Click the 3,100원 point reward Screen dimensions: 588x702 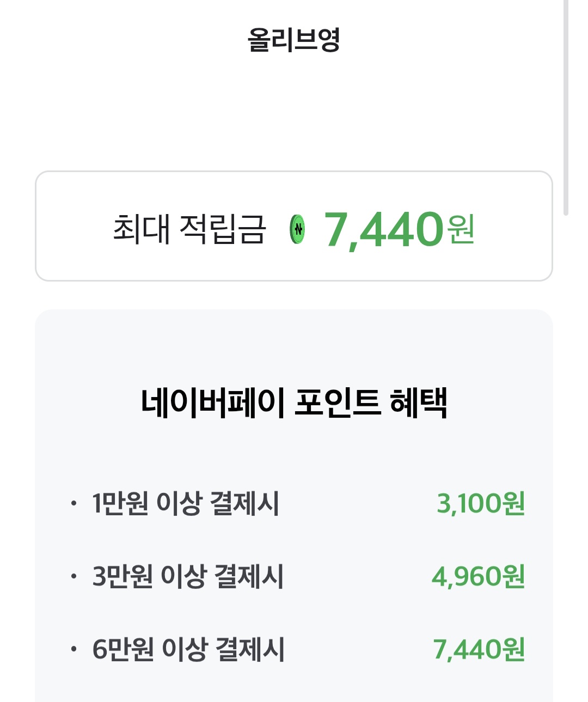481,504
